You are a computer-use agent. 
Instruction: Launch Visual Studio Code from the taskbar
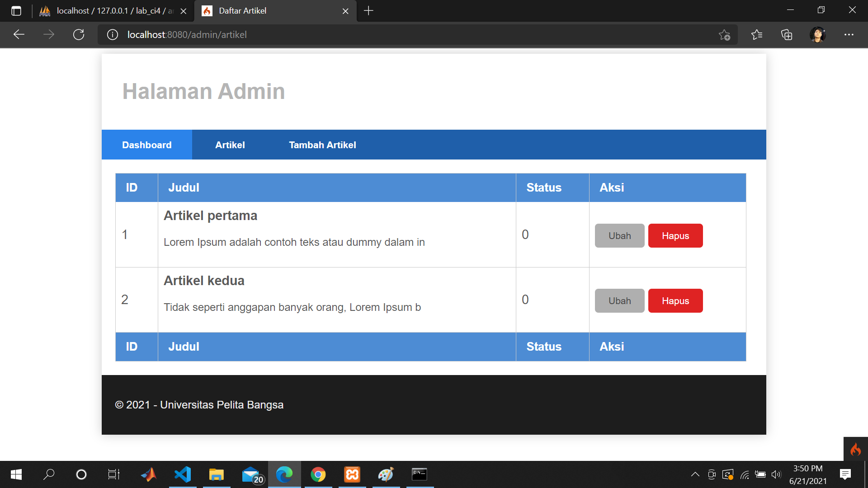[183, 474]
